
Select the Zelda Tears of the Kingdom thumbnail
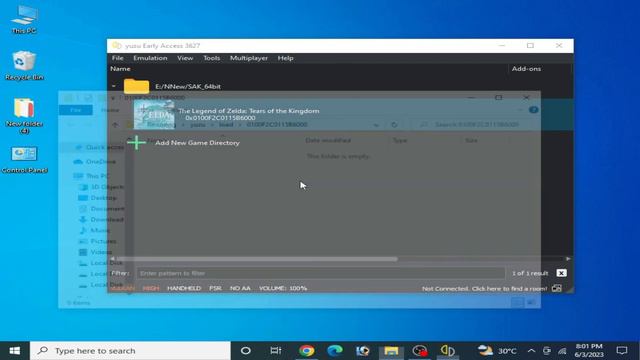click(154, 115)
